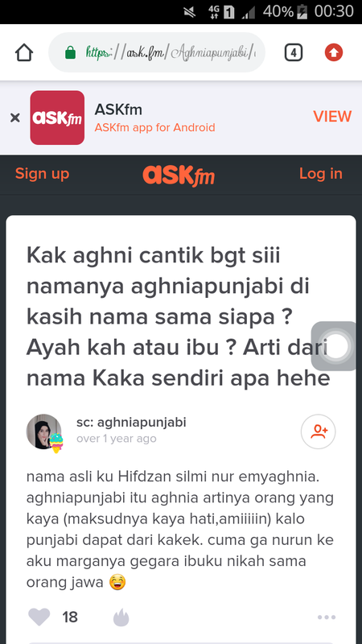Go to ASKfm home via header logo

pyautogui.click(x=179, y=175)
